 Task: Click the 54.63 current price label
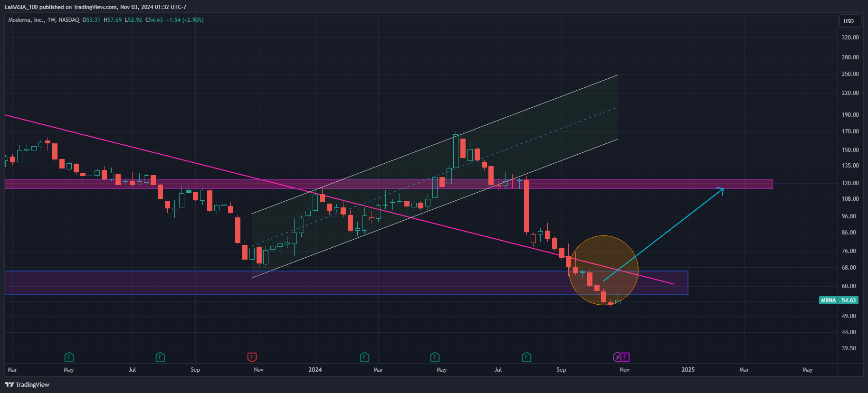coord(849,300)
